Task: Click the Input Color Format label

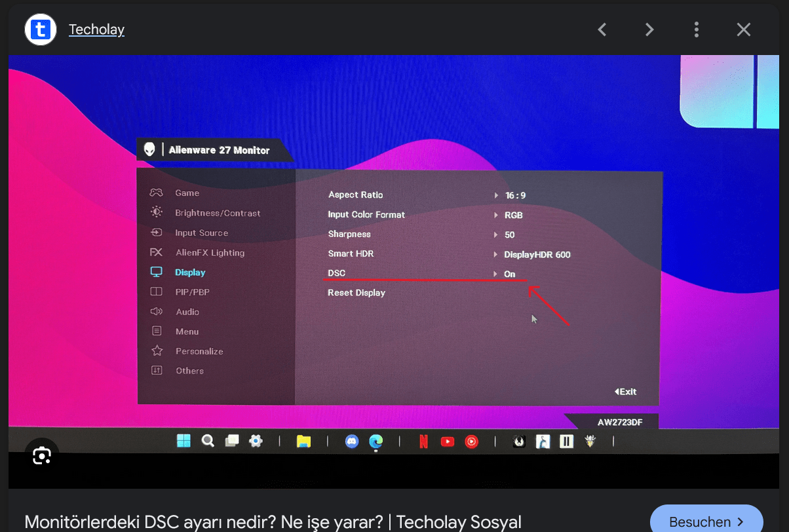Action: (x=366, y=214)
